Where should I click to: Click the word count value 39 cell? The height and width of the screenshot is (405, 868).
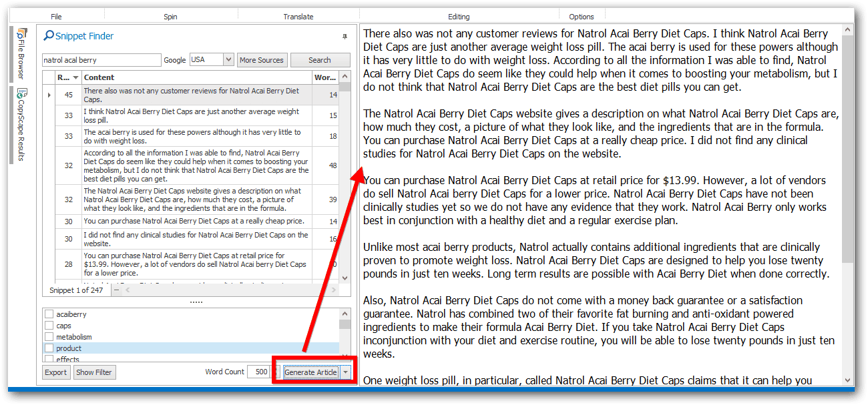point(326,199)
